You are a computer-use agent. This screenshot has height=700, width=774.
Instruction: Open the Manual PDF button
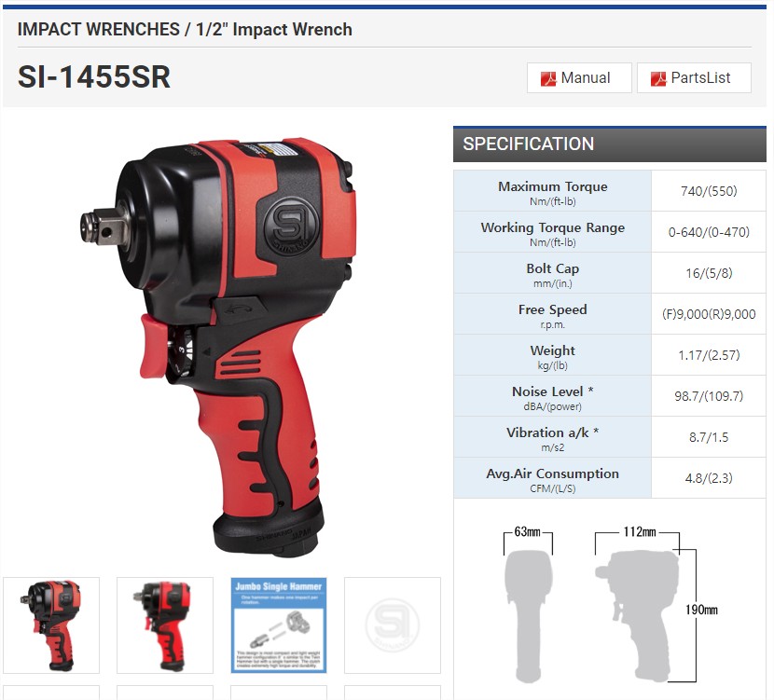579,78
